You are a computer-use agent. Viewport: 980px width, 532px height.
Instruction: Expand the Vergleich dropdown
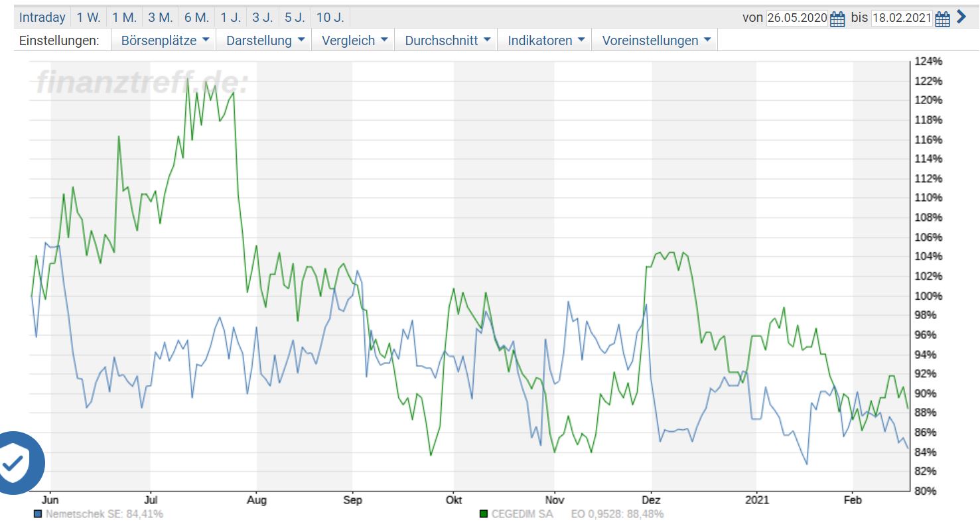point(354,40)
